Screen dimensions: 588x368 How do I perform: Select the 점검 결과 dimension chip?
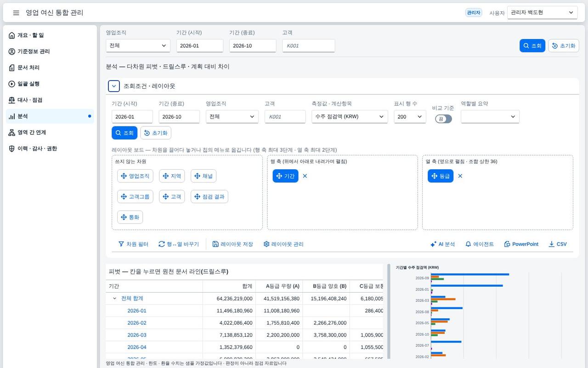[209, 197]
